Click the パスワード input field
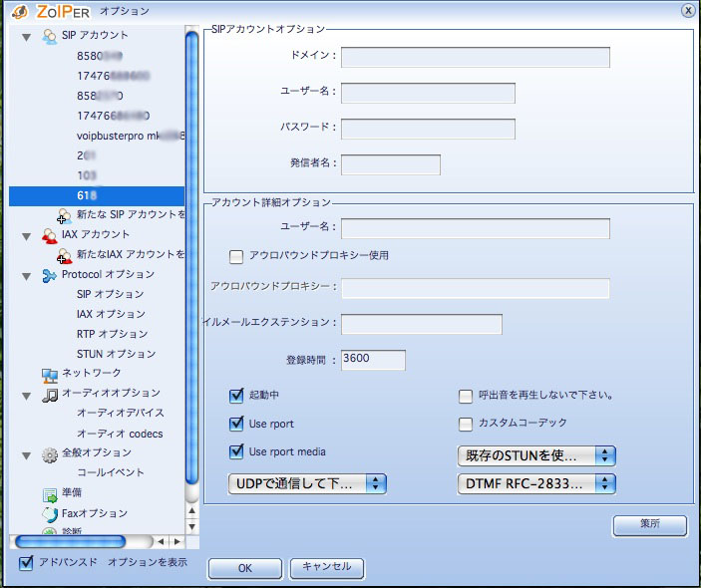This screenshot has height=588, width=701. click(428, 129)
